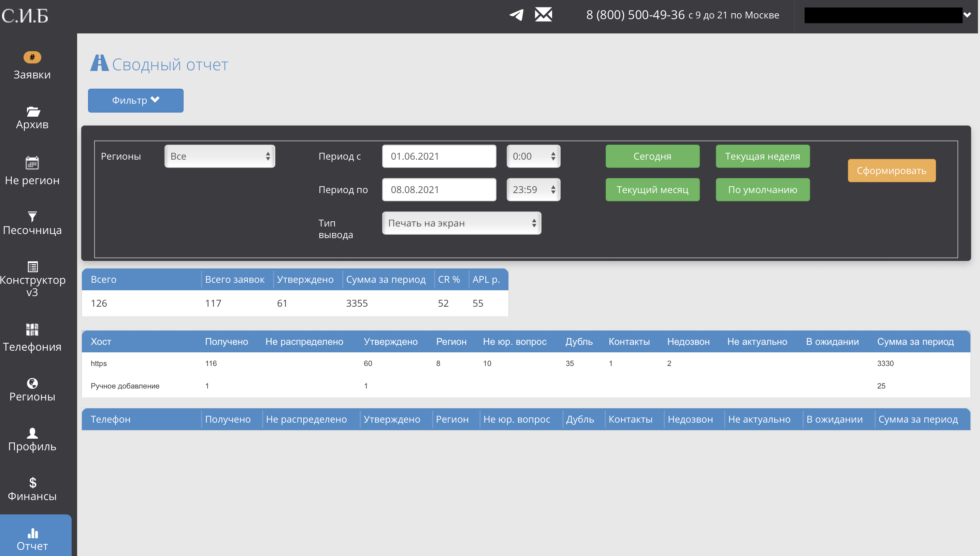Open Telegram contact icon in header
Image resolution: width=980 pixels, height=556 pixels.
click(x=516, y=15)
